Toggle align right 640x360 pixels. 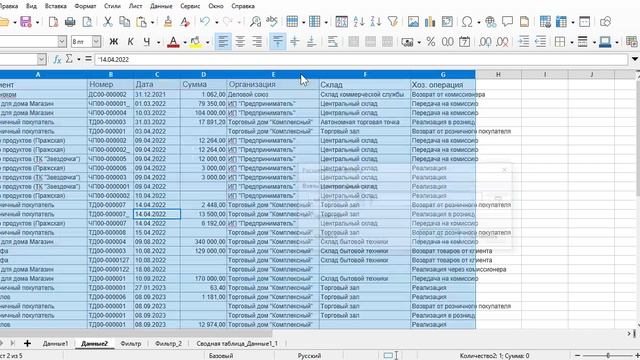[257, 42]
